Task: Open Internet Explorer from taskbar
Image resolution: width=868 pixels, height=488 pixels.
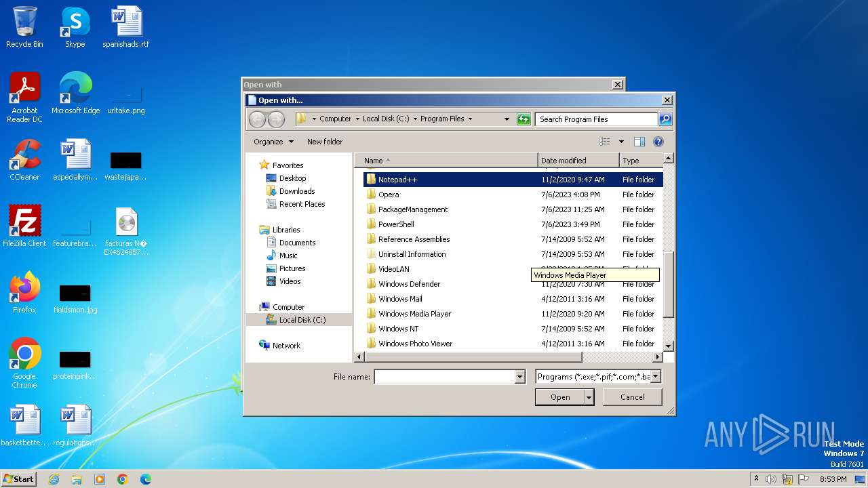Action: 54,479
